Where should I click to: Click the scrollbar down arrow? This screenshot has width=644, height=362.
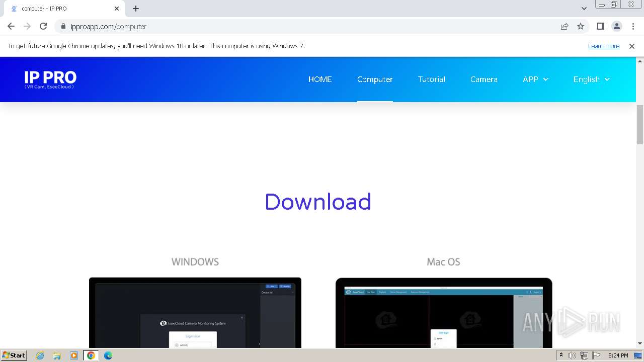click(x=640, y=343)
